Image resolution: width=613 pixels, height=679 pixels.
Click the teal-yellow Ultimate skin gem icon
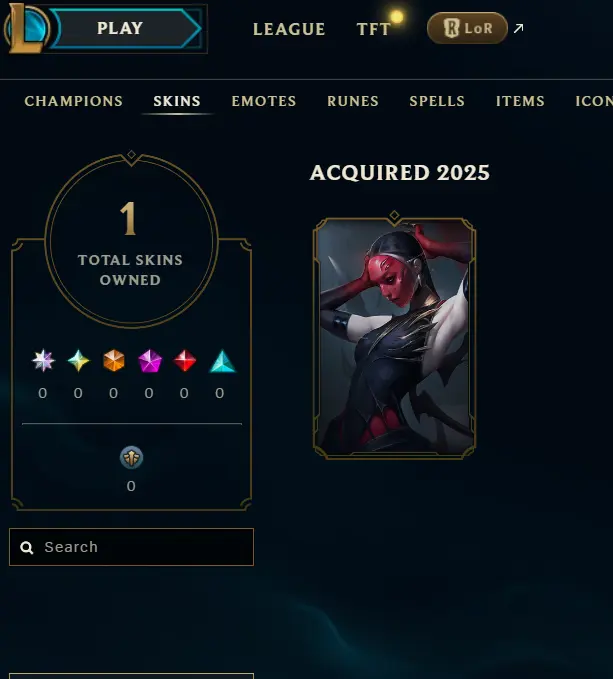tap(79, 360)
